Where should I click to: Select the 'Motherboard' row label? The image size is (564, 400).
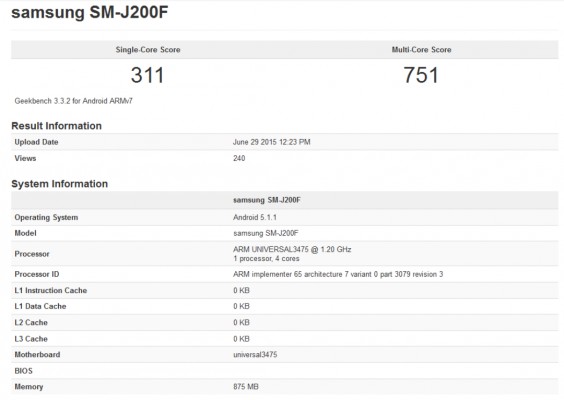pyautogui.click(x=37, y=354)
